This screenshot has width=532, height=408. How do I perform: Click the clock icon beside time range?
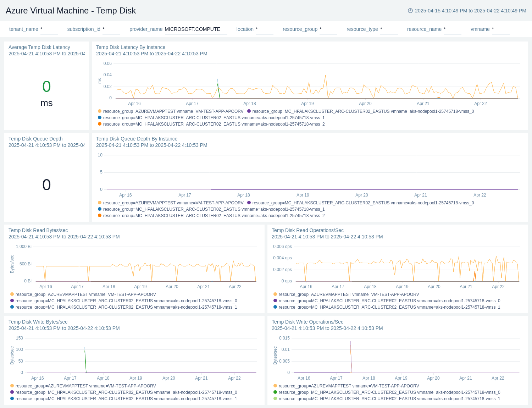click(x=410, y=11)
